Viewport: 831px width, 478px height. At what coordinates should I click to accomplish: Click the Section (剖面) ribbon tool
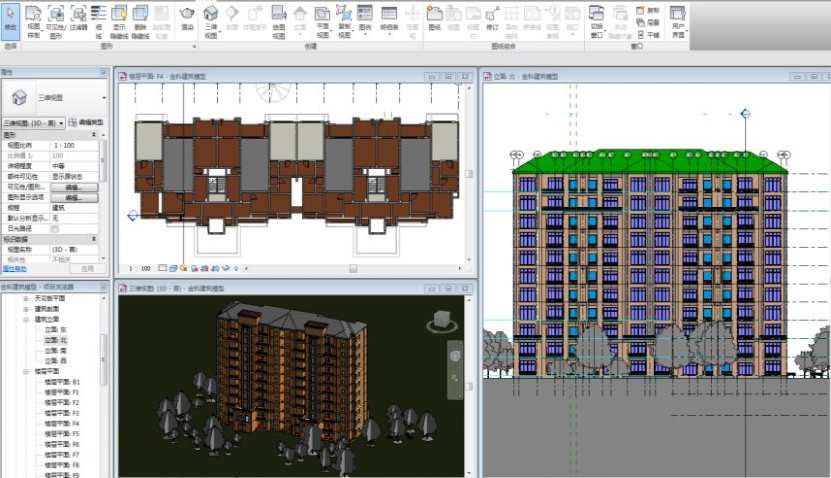point(232,19)
